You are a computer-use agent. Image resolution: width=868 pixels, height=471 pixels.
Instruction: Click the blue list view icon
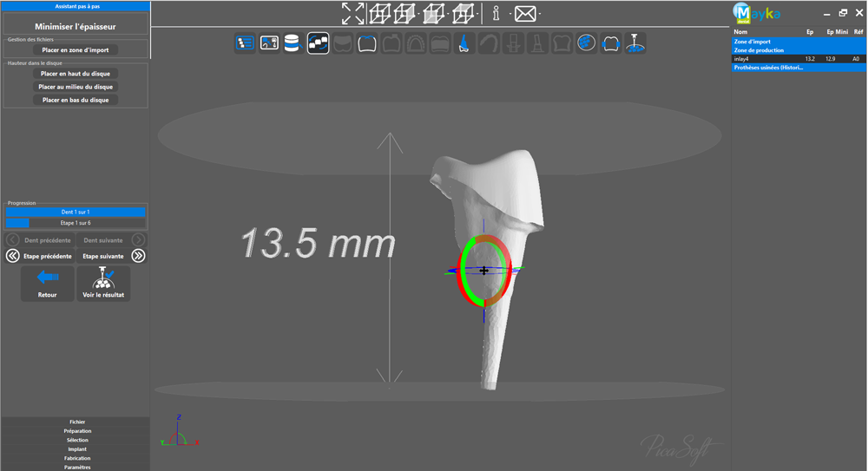click(x=245, y=43)
